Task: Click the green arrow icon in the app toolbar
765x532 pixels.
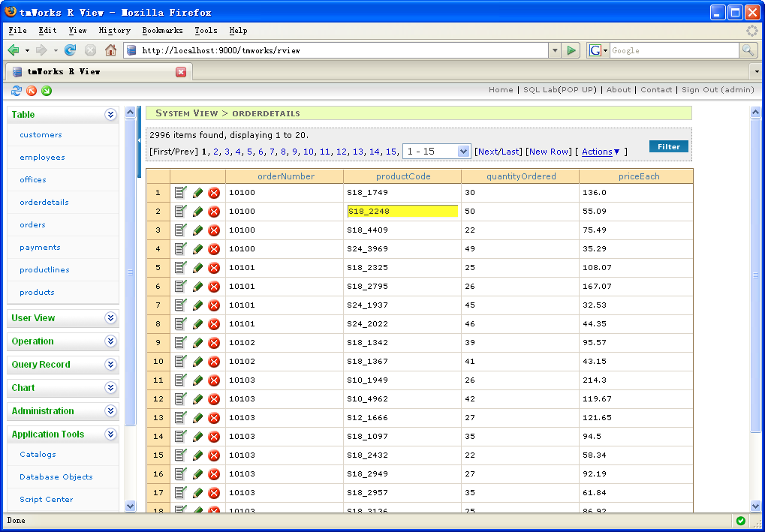Action: pyautogui.click(x=47, y=90)
